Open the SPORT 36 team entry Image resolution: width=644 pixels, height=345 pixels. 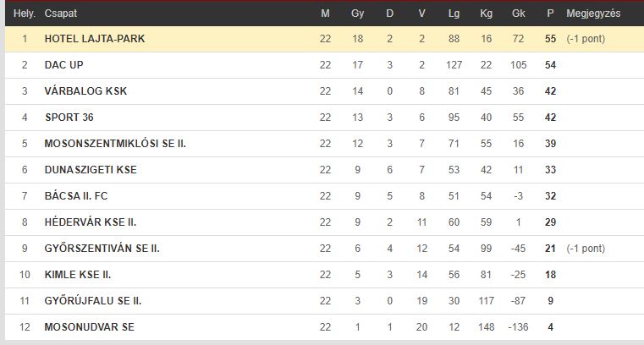(69, 118)
